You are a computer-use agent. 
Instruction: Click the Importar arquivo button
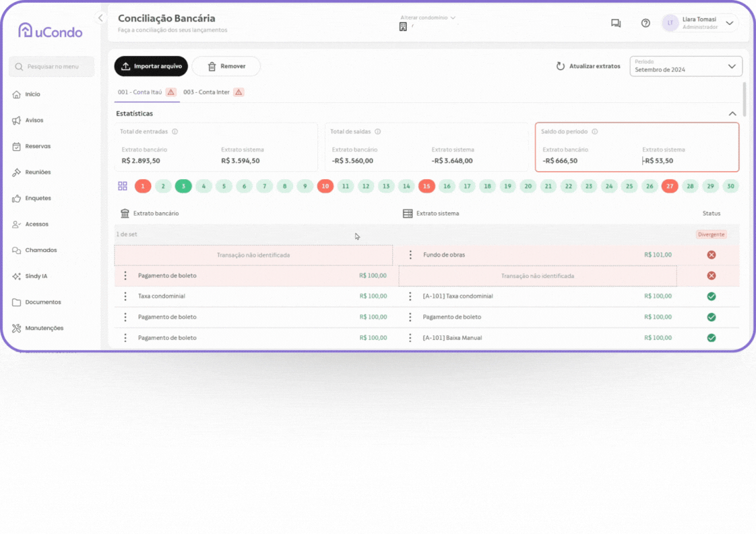pos(151,66)
